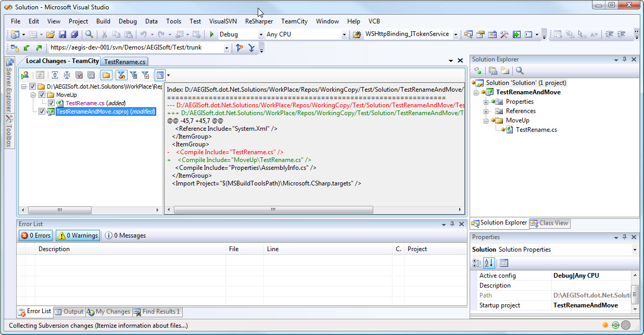The image size is (644, 335).
Task: Open the SVN repository URL dropdown
Action: point(226,48)
